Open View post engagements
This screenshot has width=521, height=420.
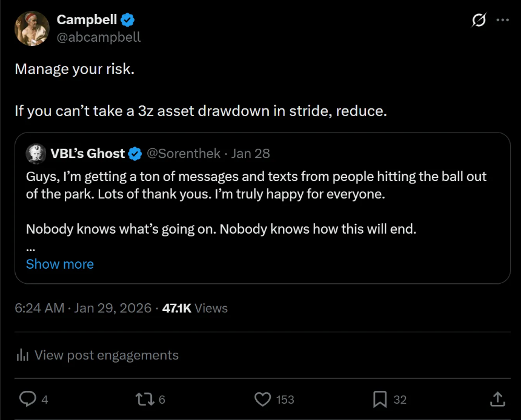coord(106,355)
